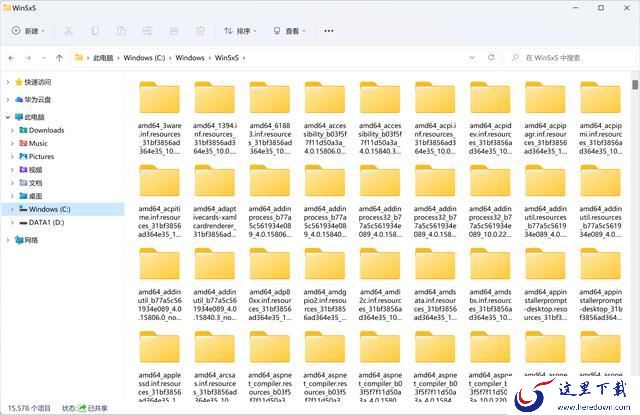This screenshot has width=640, height=415.
Task: Expand the 快速访问 node chevron
Action: [8, 82]
